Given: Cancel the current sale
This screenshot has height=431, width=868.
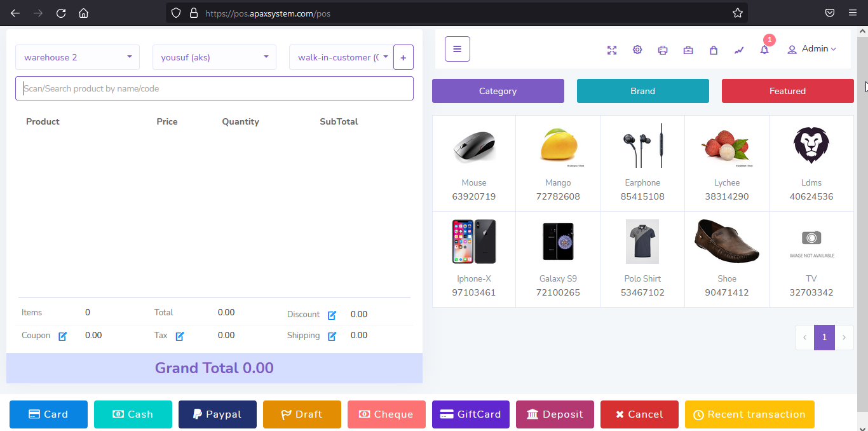Looking at the screenshot, I should [639, 414].
